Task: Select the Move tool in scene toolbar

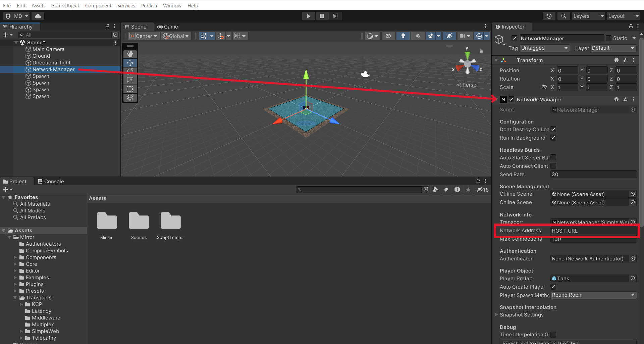Action: click(x=130, y=63)
